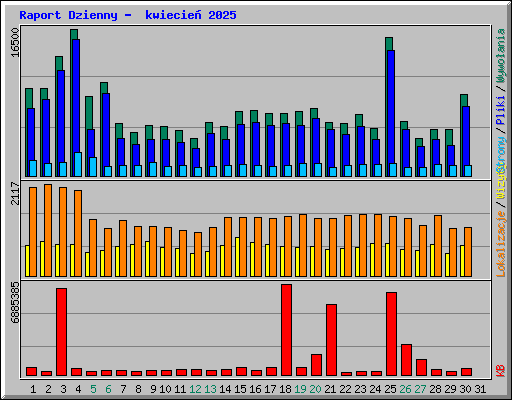
Task: Click the red KB bar for day 25
Action: 391,334
